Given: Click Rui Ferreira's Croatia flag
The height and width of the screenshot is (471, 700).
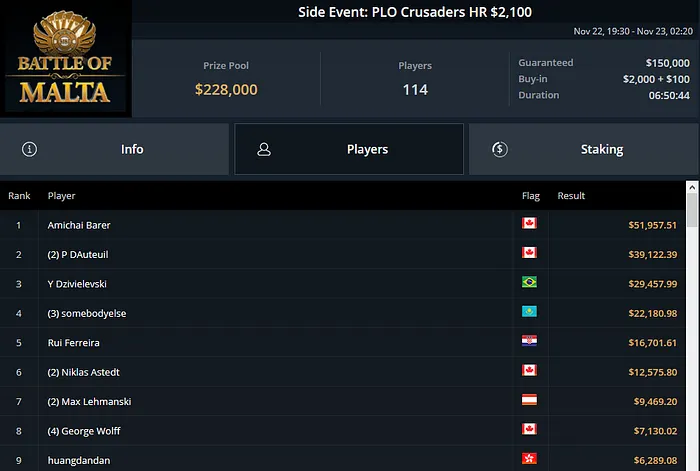Looking at the screenshot, I should [x=529, y=342].
